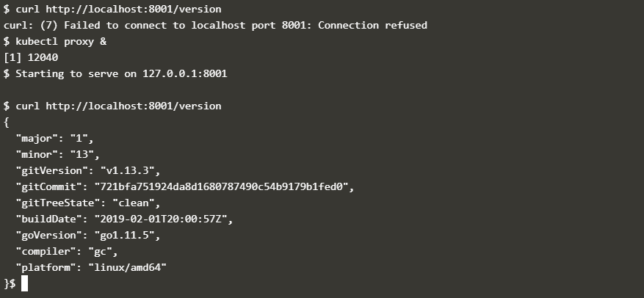Click the URL in the first curl command
This screenshot has height=298, width=644.
133,10
